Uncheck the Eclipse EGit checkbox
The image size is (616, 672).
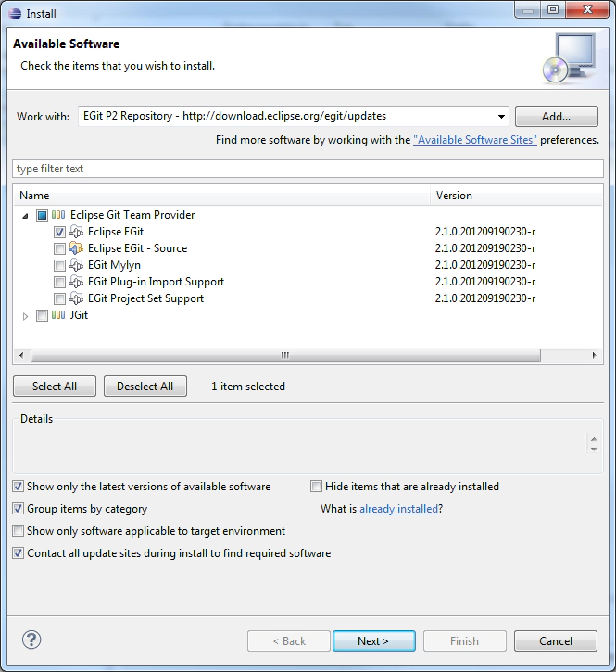tap(59, 232)
